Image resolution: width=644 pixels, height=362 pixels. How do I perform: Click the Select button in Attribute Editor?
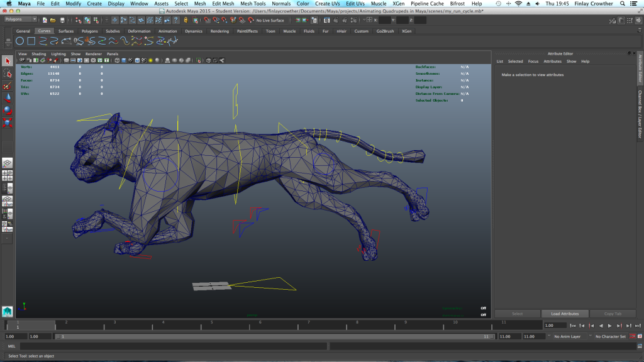pos(517,314)
